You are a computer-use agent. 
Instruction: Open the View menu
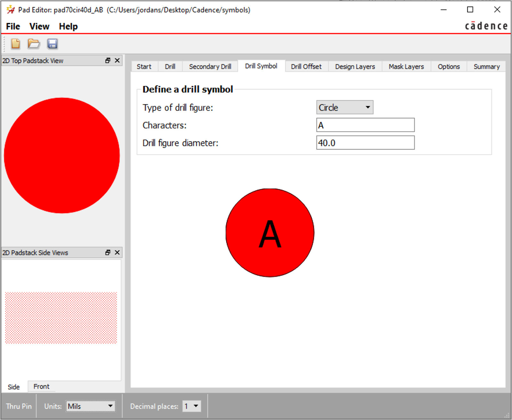39,26
